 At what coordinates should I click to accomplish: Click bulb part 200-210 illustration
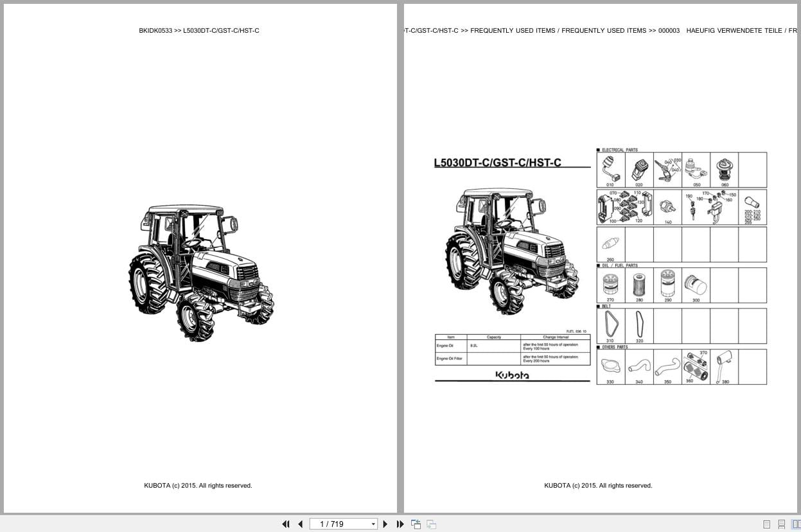(752, 202)
